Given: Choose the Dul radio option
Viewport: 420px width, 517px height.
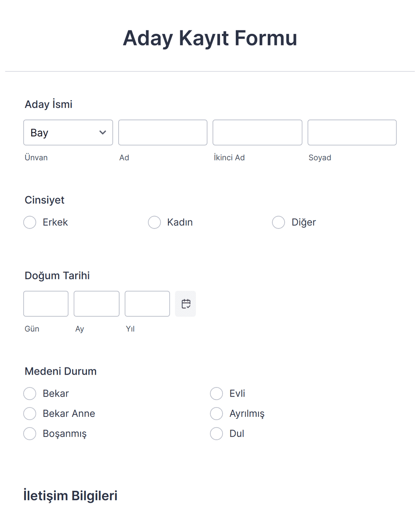Looking at the screenshot, I should 216,434.
